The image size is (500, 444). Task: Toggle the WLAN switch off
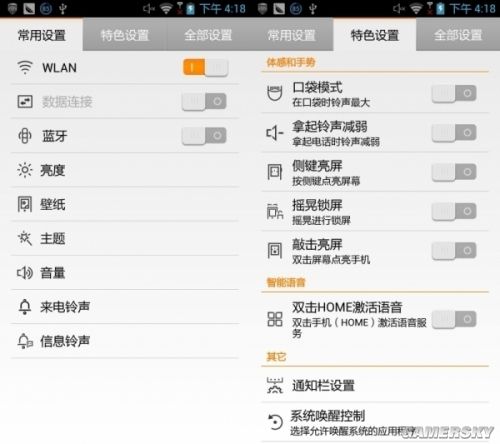205,68
